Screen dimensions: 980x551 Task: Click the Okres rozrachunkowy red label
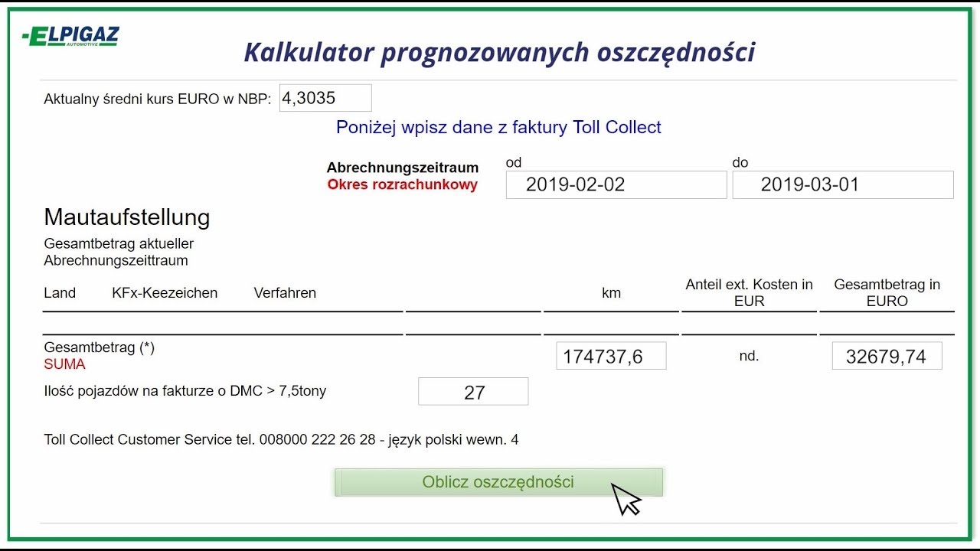(x=402, y=184)
